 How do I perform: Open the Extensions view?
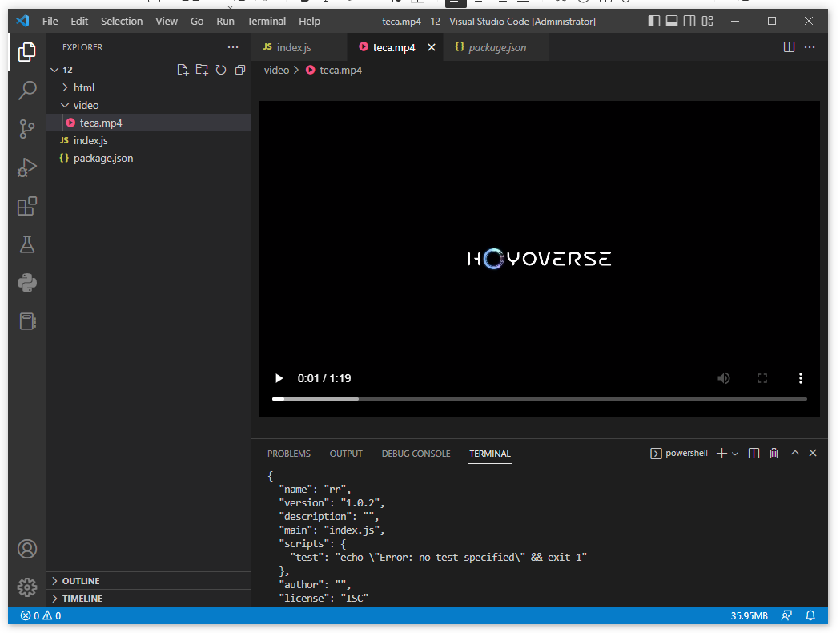tap(26, 207)
